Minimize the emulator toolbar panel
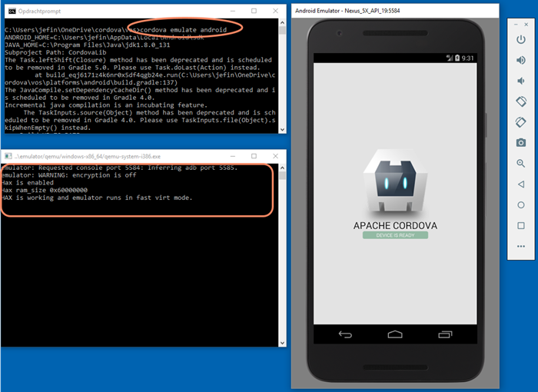The height and width of the screenshot is (392, 538). [x=516, y=25]
